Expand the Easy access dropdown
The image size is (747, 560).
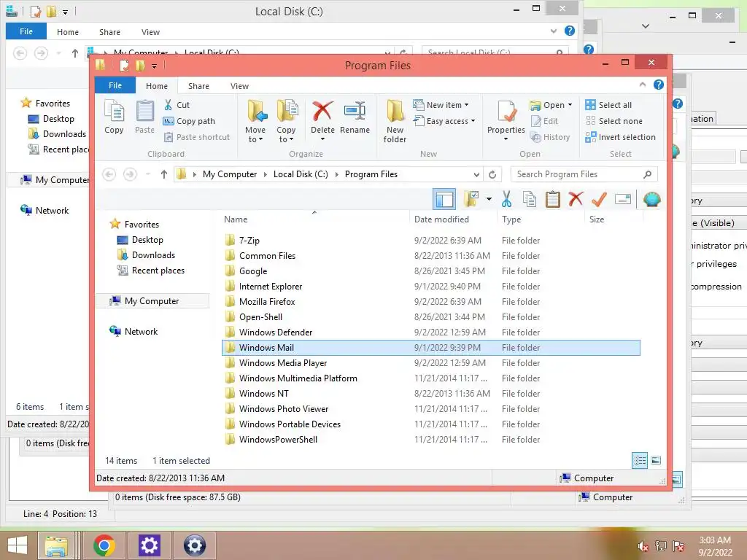coord(473,121)
